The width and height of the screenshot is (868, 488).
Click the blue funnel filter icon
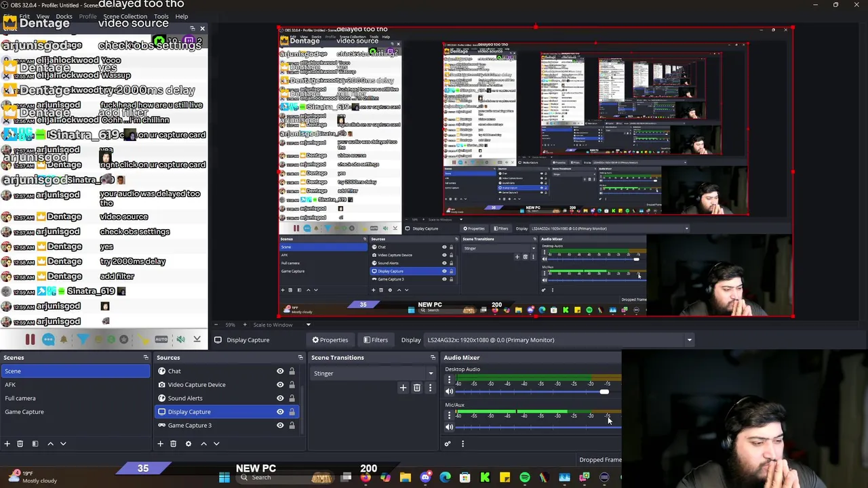tap(82, 340)
